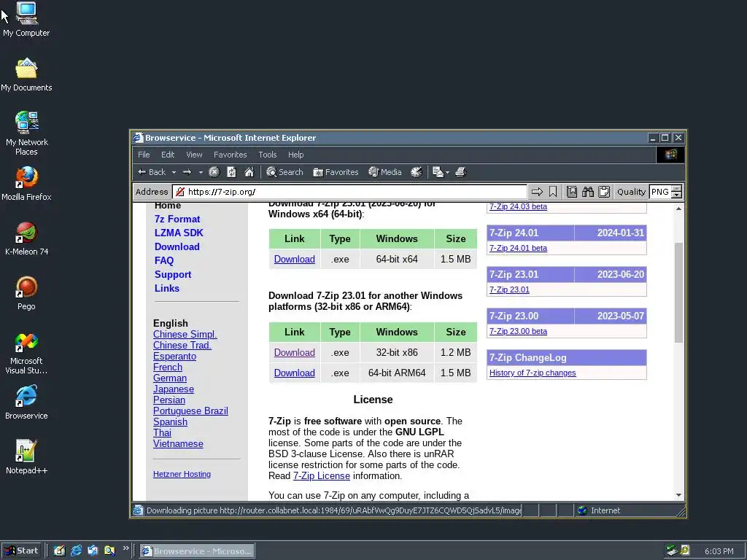Open the FAQ sidebar link
Screen dimensions: 747x560
point(164,260)
